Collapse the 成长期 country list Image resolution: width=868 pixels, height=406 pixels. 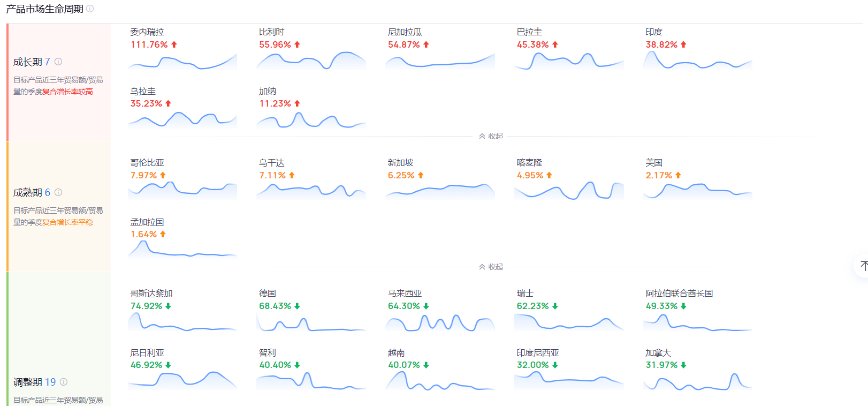[x=491, y=136]
